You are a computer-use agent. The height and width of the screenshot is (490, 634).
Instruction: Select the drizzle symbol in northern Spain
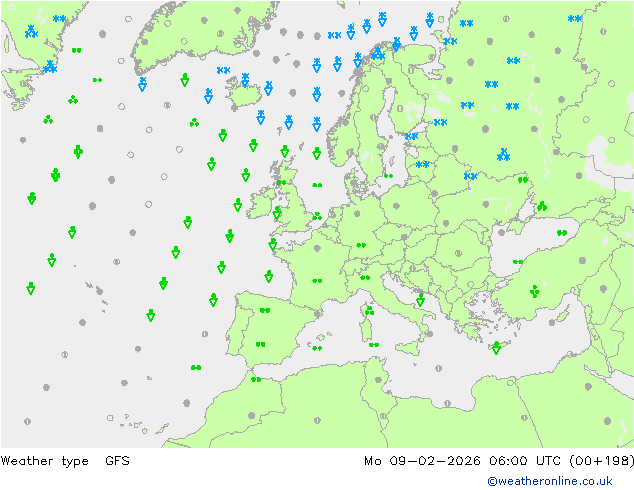[265, 310]
